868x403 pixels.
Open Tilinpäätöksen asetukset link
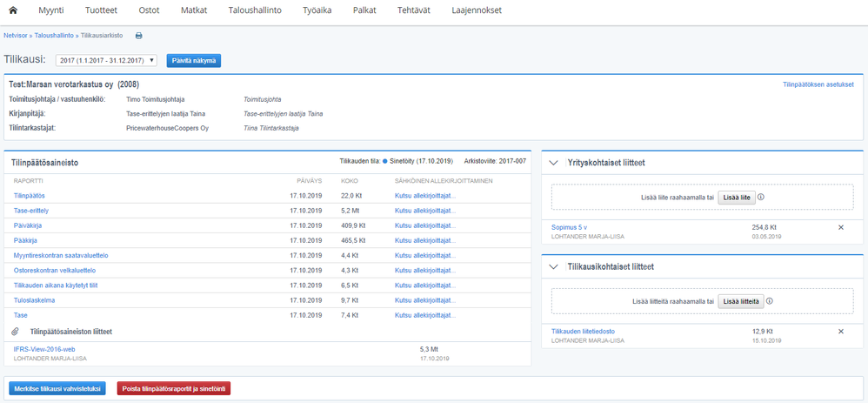818,84
